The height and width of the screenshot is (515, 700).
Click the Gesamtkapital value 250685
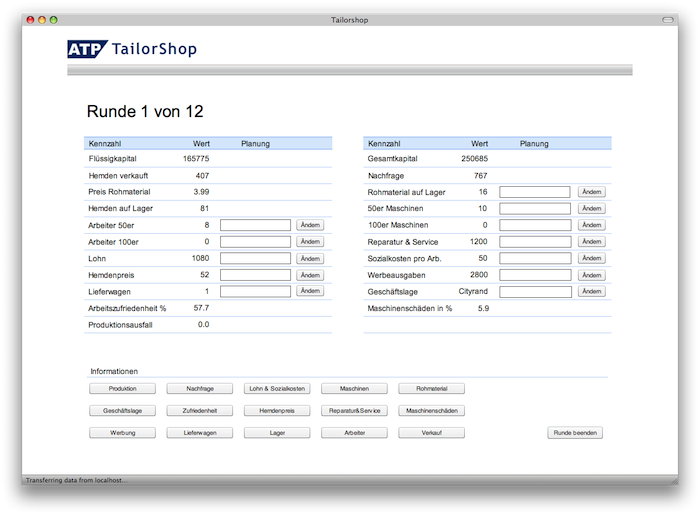tap(475, 158)
